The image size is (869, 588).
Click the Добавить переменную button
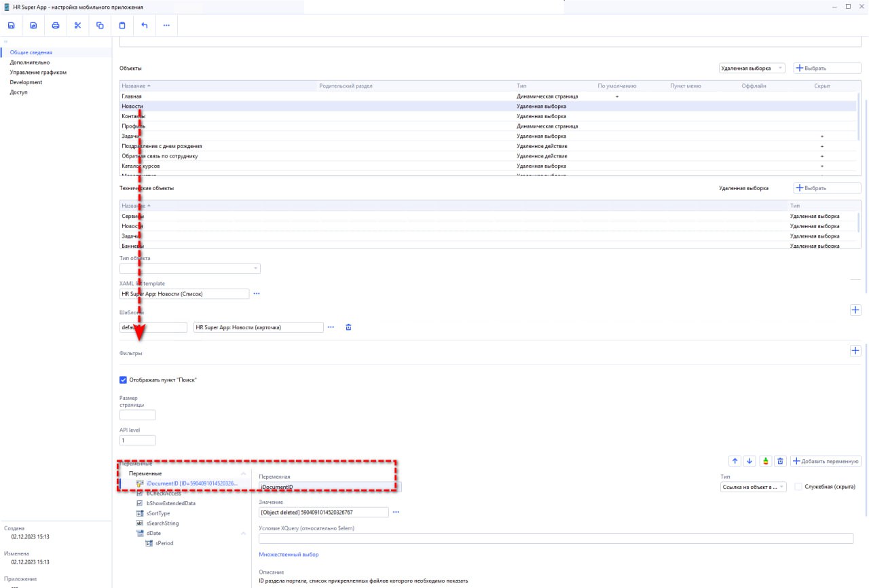[x=826, y=461]
